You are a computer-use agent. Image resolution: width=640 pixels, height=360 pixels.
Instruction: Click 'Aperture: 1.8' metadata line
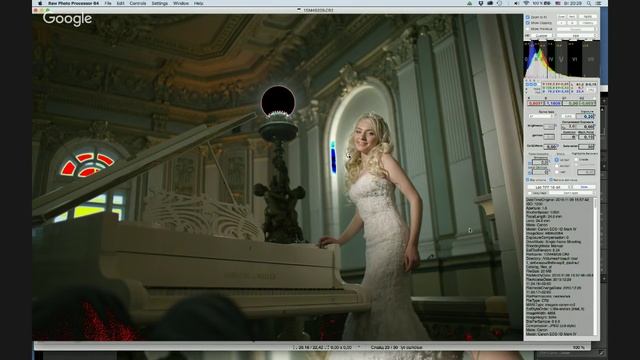(537, 208)
